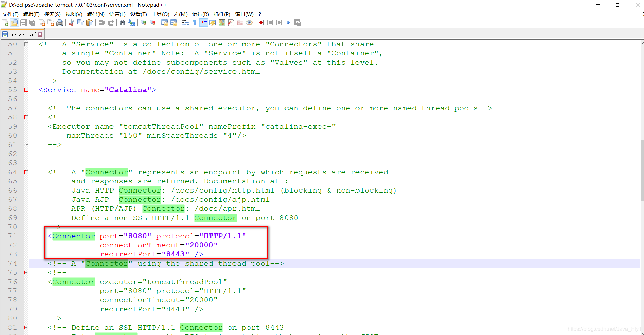Screen dimensions: 644x335
Task: Collapse the fold marker at line 64
Action: pyautogui.click(x=26, y=172)
